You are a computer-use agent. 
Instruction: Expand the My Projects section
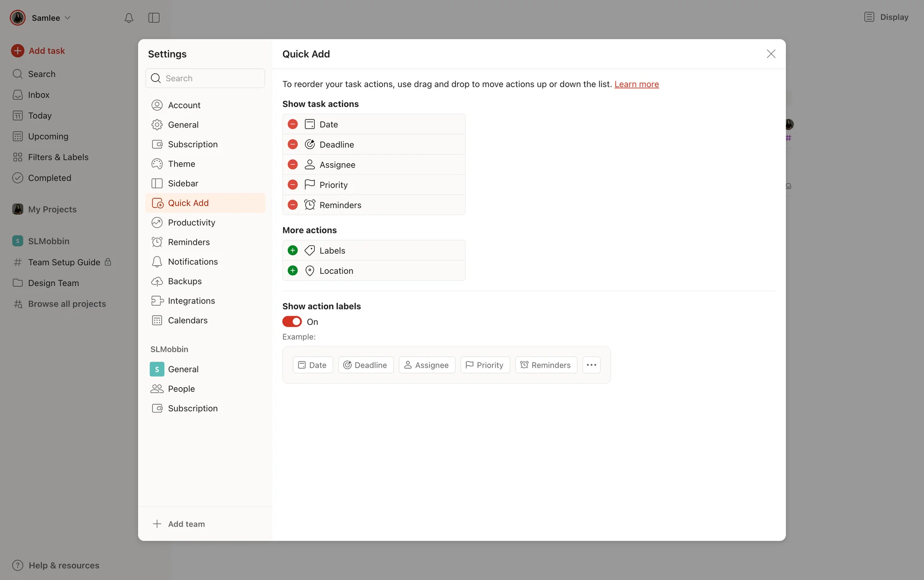tap(52, 209)
